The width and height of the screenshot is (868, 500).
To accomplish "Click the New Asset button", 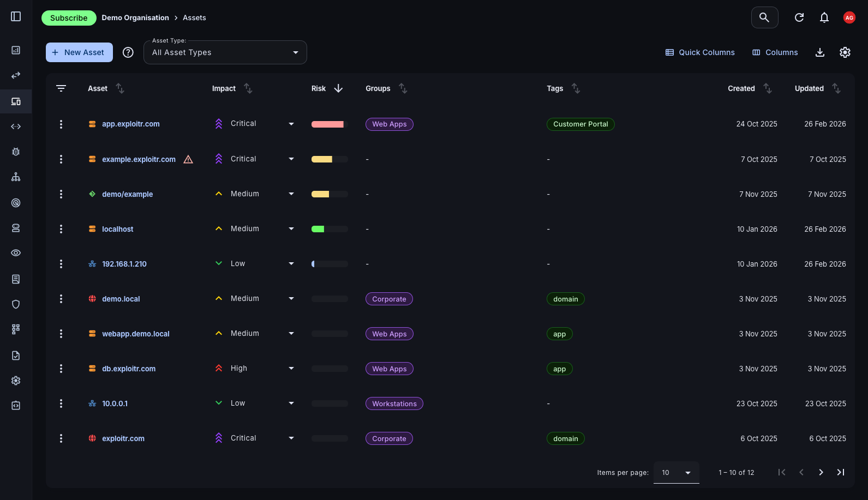I will tap(79, 52).
